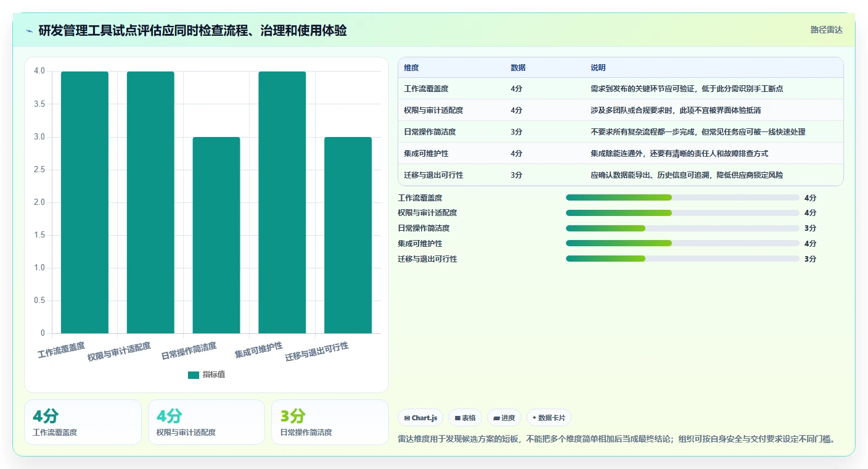Click the page title 研发管理工具试点评估
868x469 pixels.
pos(192,30)
